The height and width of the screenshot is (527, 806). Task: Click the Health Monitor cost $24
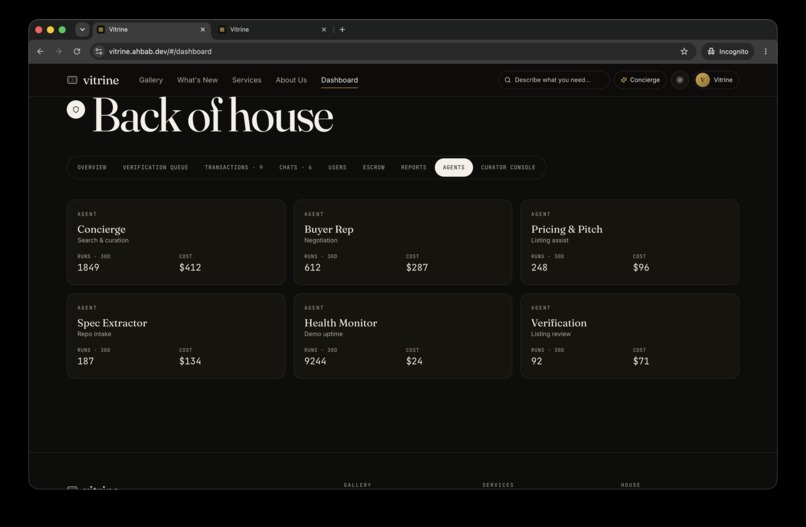click(414, 361)
